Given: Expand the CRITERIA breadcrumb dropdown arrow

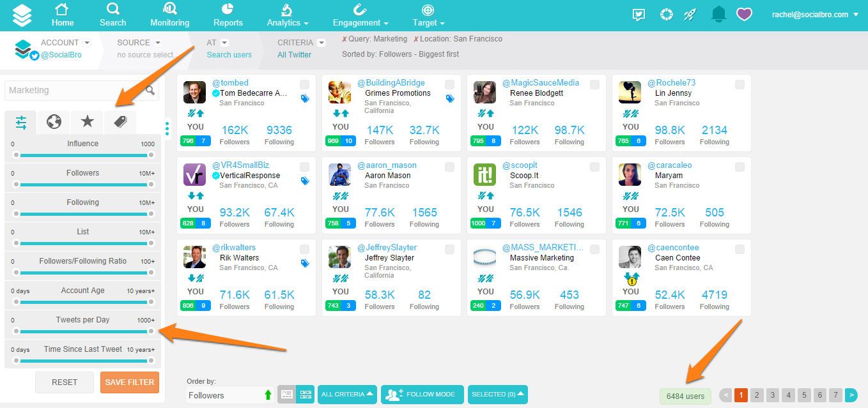Looking at the screenshot, I should click(321, 43).
